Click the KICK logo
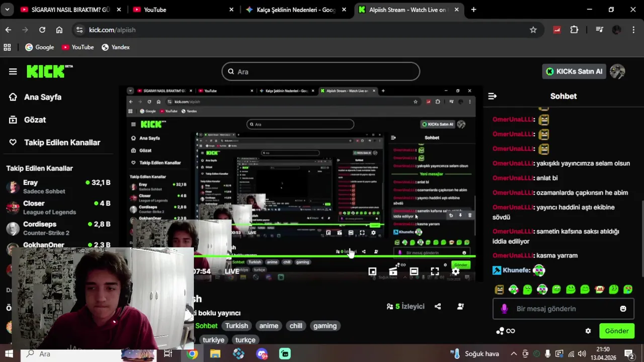Screen dimensions: 644x362 pos(49,71)
